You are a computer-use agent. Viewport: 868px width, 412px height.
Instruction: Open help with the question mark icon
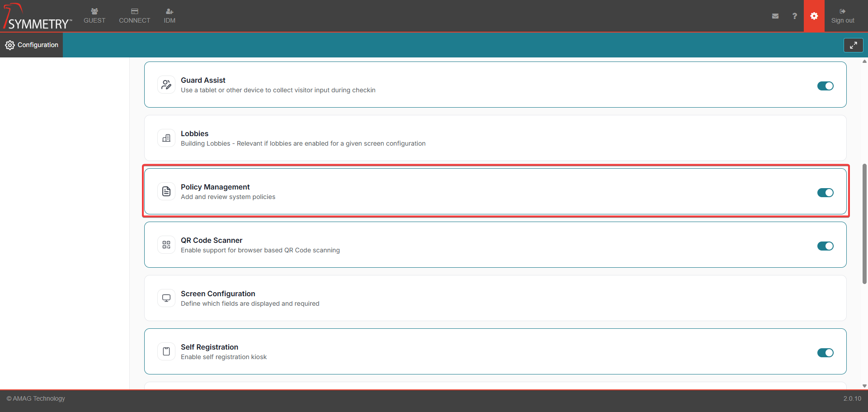pos(794,16)
